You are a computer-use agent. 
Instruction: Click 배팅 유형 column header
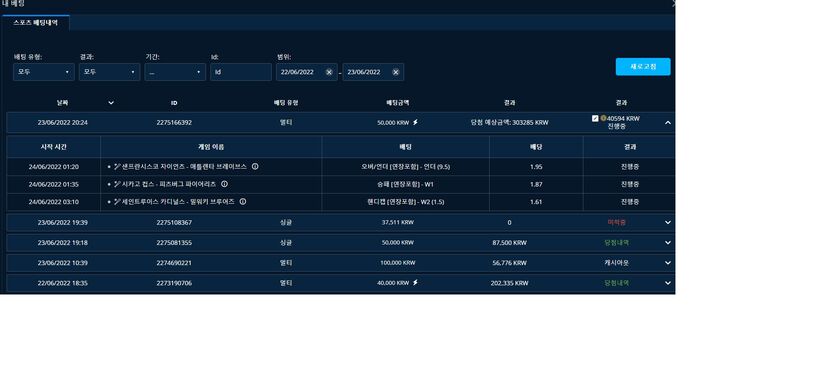pos(286,103)
